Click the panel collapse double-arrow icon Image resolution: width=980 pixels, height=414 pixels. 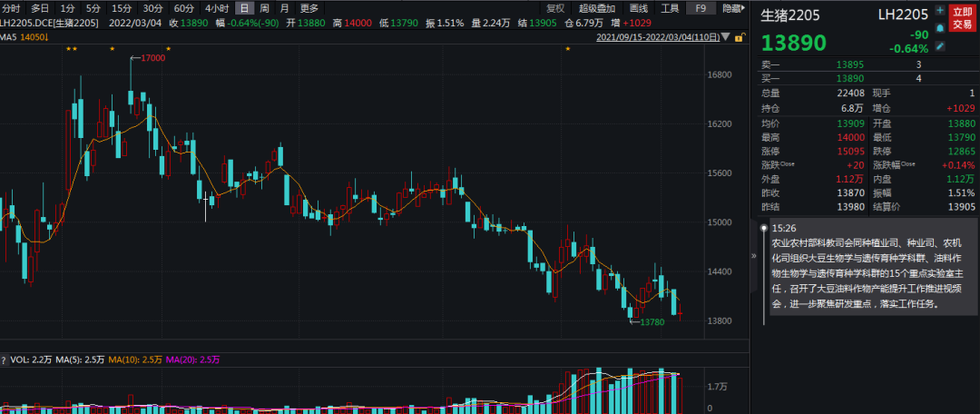pyautogui.click(x=752, y=257)
